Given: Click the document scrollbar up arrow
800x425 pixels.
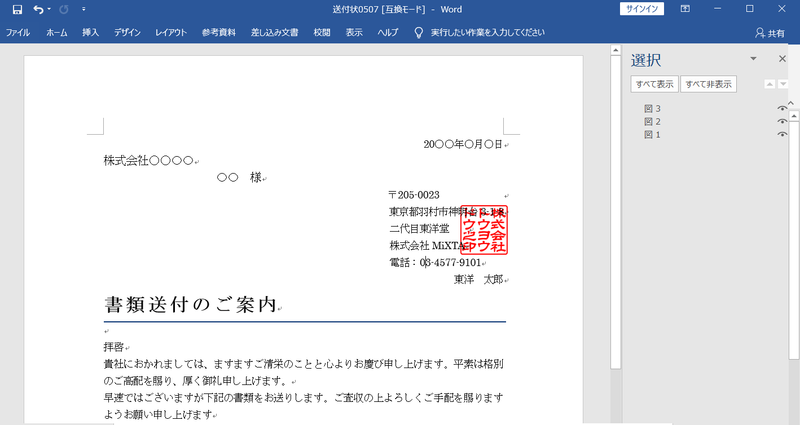Looking at the screenshot, I should click(616, 50).
